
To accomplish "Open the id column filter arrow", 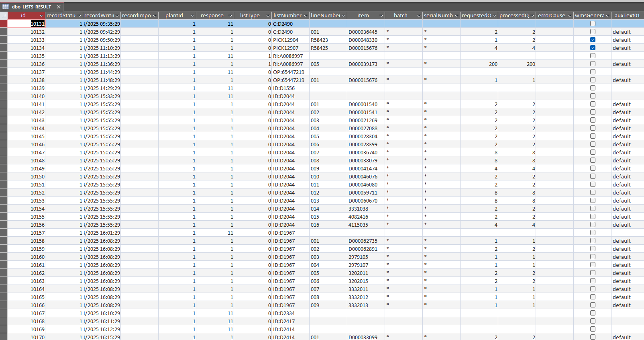I will click(41, 16).
